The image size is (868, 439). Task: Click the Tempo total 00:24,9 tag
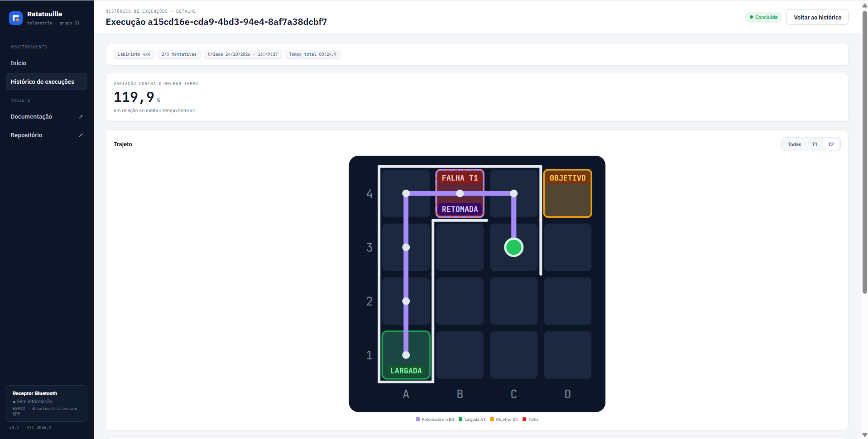pyautogui.click(x=312, y=54)
